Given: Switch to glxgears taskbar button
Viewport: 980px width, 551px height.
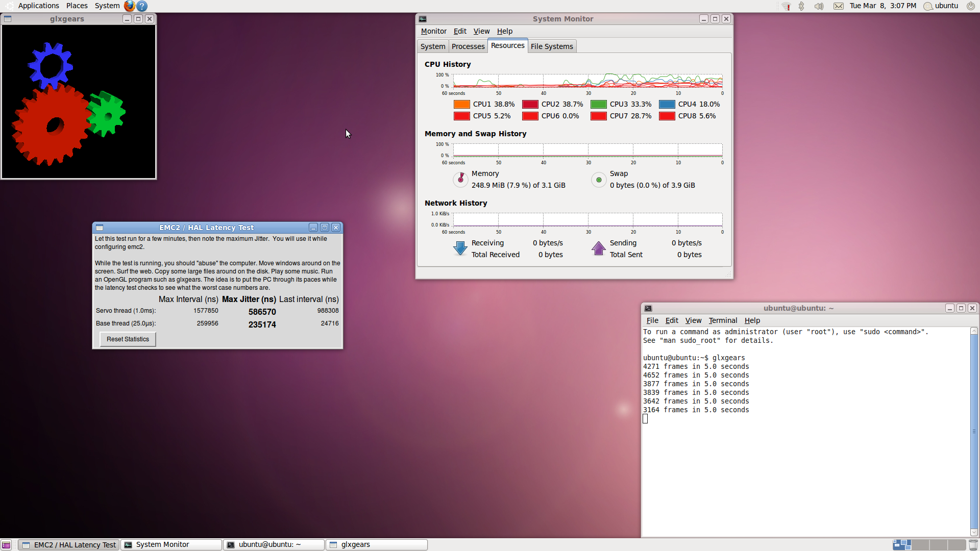Looking at the screenshot, I should (x=377, y=545).
